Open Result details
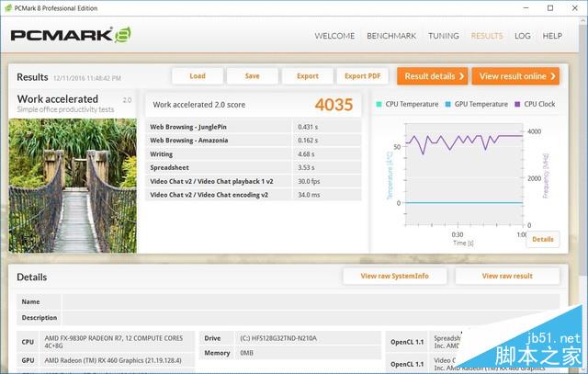The width and height of the screenshot is (588, 374). 433,76
